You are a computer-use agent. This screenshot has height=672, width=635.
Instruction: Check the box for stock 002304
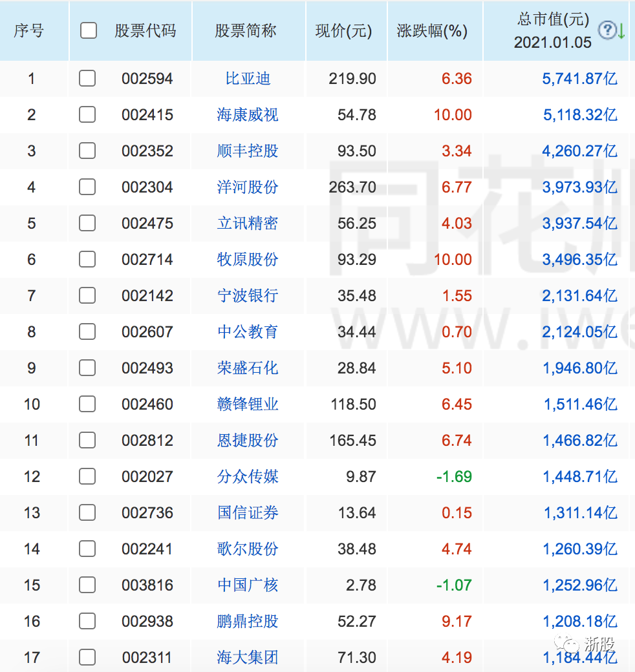[87, 187]
